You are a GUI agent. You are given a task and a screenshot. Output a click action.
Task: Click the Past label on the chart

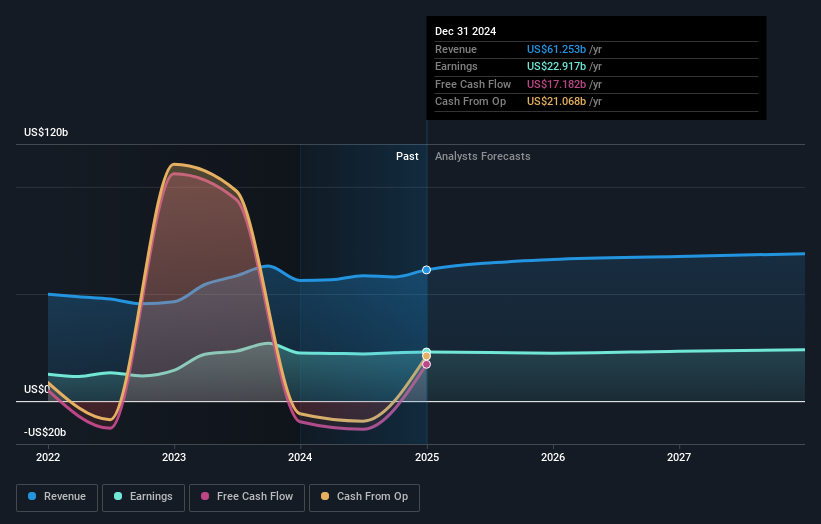407,157
